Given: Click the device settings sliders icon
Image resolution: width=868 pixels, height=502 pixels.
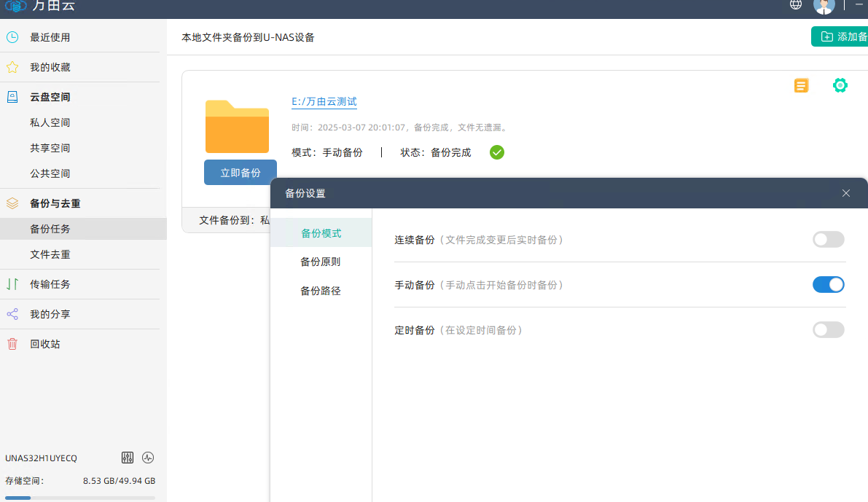Looking at the screenshot, I should tap(128, 458).
